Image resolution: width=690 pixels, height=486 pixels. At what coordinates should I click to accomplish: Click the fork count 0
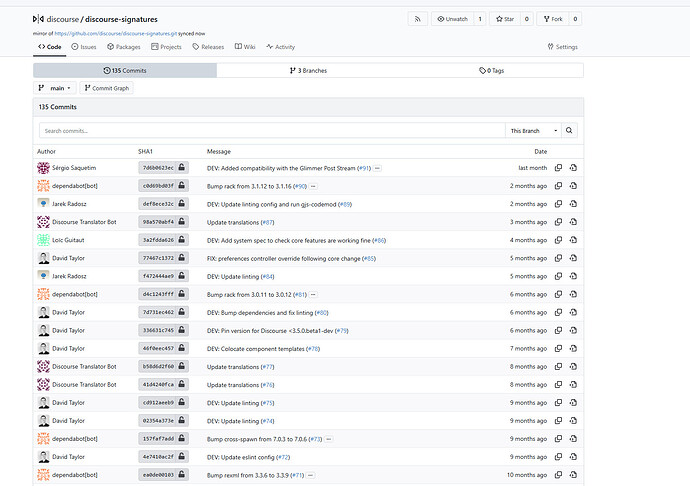[575, 19]
